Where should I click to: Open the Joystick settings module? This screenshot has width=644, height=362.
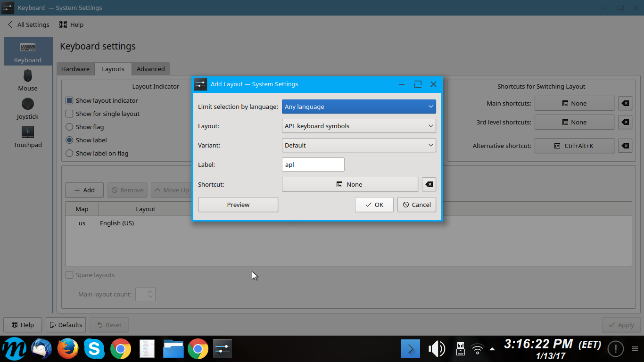tap(28, 108)
